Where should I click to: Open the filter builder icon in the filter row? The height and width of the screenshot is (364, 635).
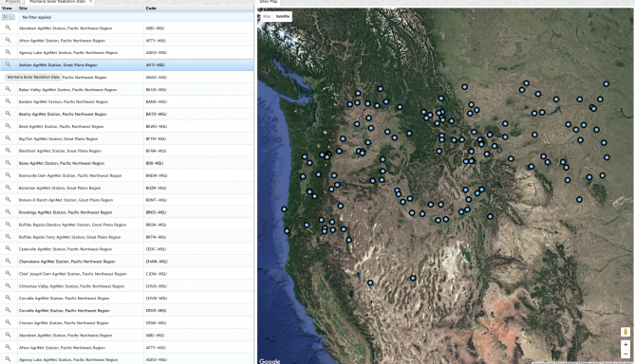pyautogui.click(x=8, y=17)
